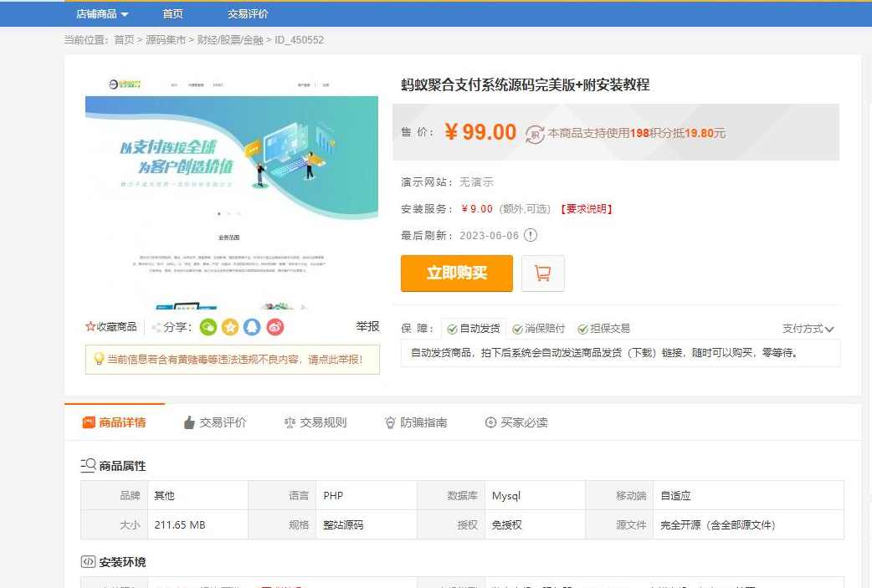Share the product on Weibo
The image size is (872, 588).
[x=275, y=327]
